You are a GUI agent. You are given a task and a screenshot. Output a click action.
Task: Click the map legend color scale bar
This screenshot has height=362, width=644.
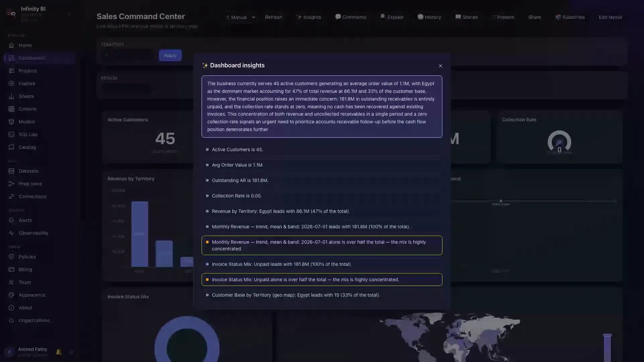coord(607,348)
